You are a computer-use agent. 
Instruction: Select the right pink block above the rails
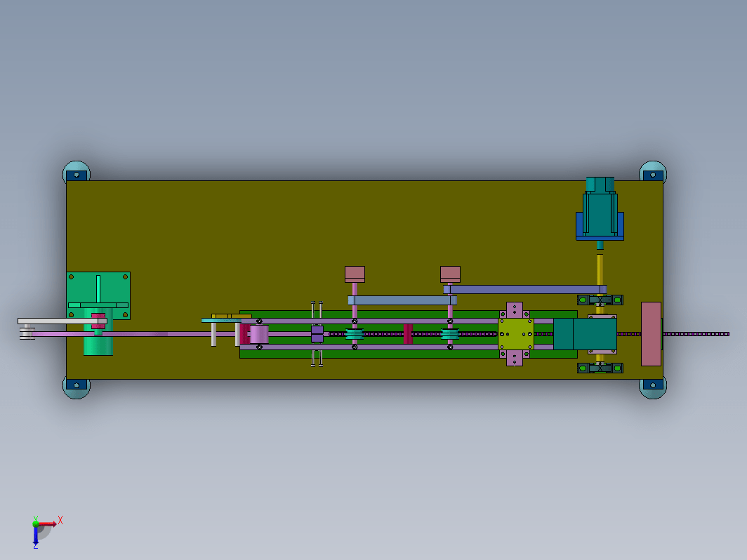[450, 274]
